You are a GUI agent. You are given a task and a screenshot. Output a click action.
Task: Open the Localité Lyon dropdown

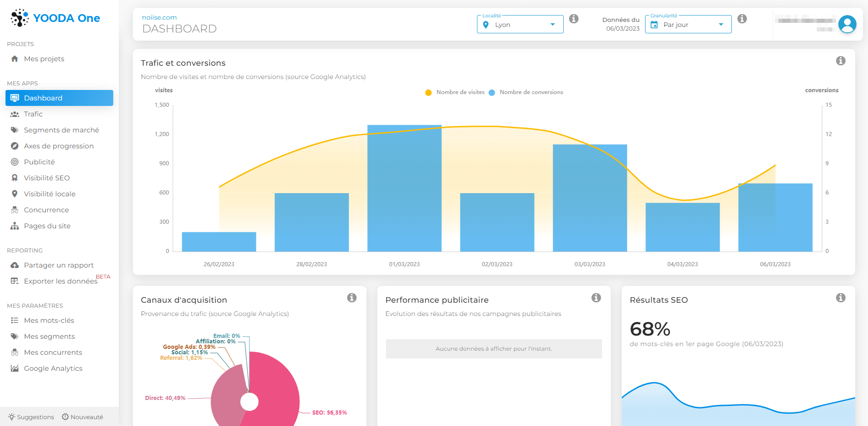tap(520, 25)
